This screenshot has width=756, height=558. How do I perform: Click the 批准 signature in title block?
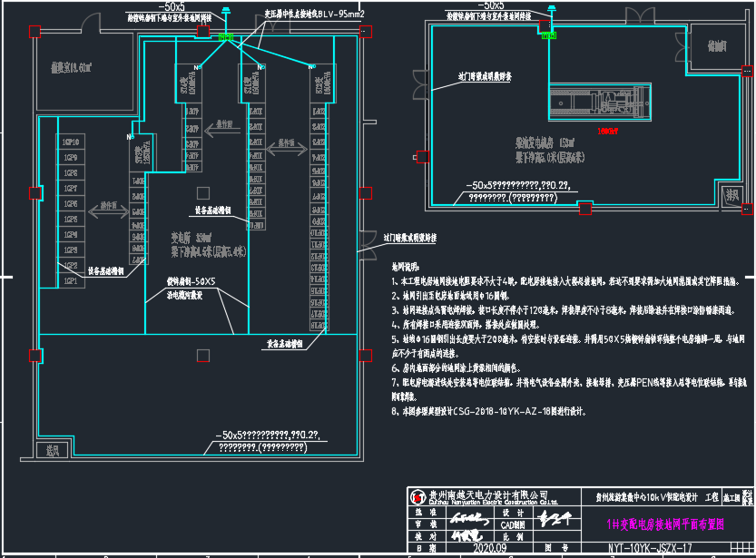click(468, 518)
